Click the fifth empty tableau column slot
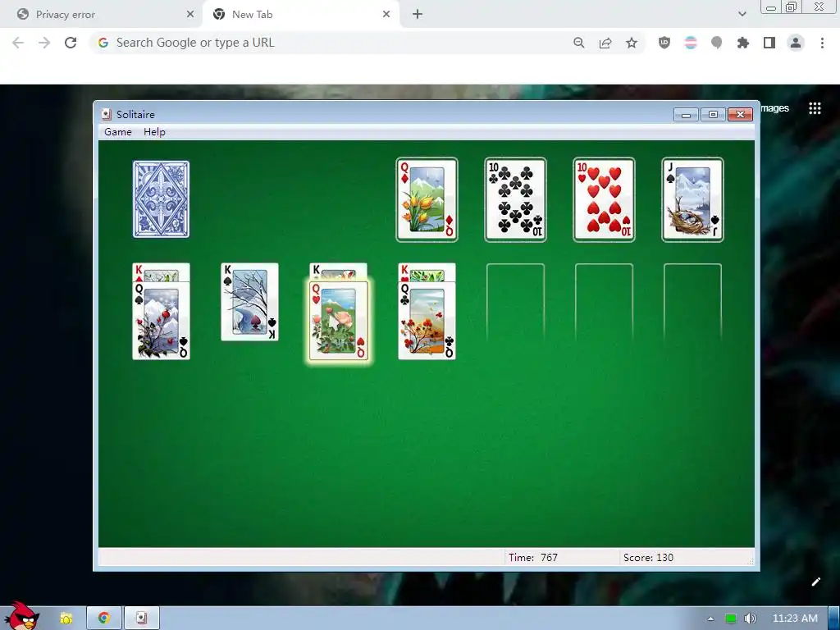840x630 pixels. [515, 303]
